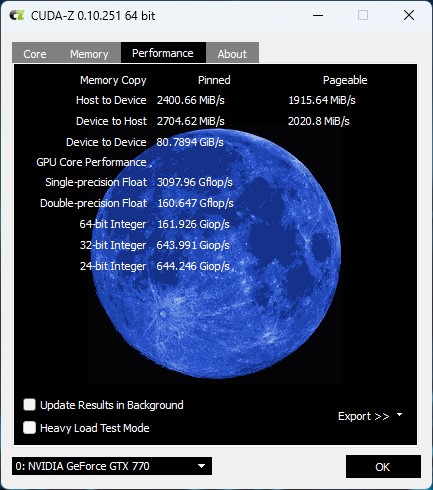433x490 pixels.
Task: Select the Performance tab
Action: click(163, 53)
